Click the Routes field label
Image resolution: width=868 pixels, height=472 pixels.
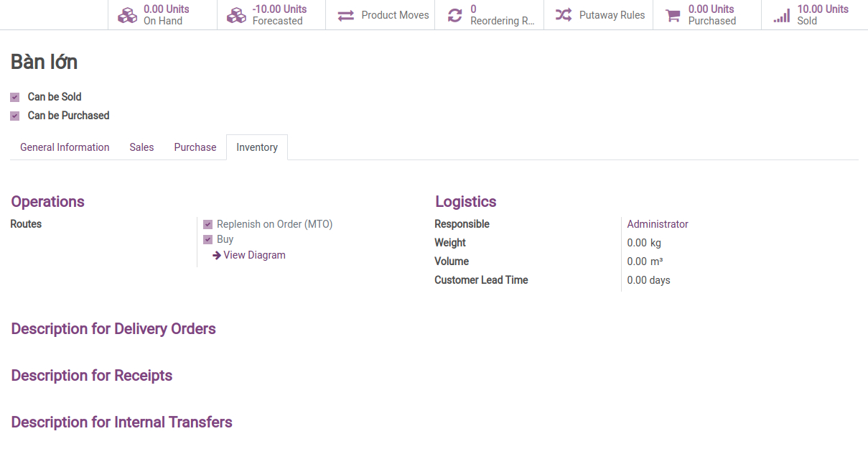(x=26, y=224)
